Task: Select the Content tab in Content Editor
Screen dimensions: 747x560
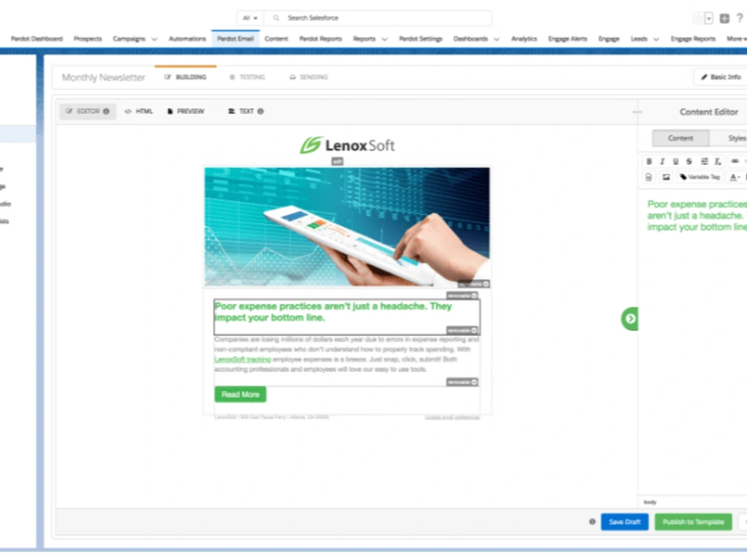Action: 681,138
